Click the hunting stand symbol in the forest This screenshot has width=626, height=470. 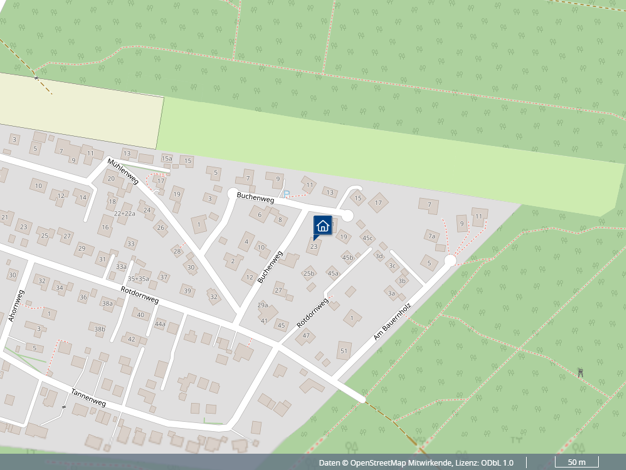pos(581,373)
